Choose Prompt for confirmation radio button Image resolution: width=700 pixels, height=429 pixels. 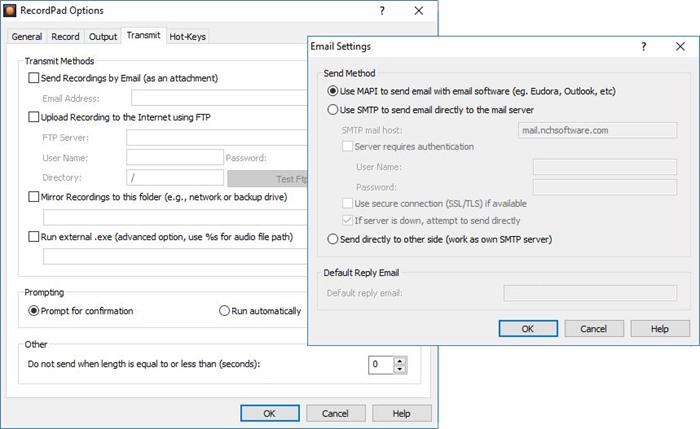click(34, 311)
